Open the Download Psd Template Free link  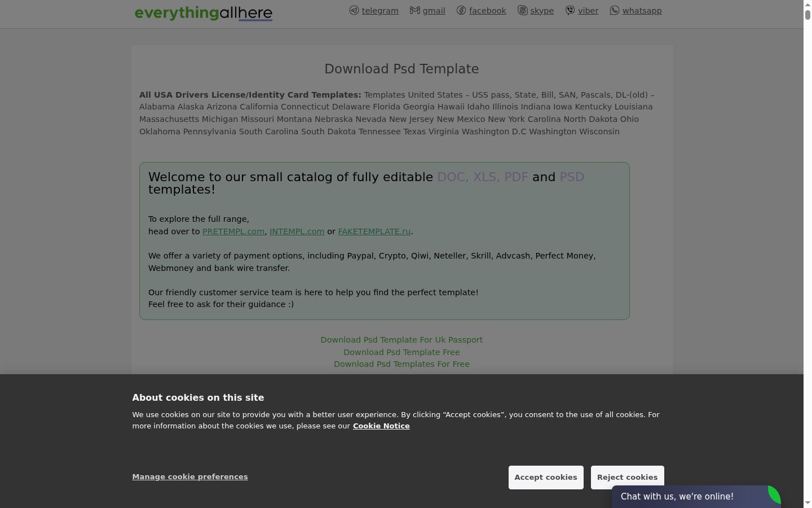pyautogui.click(x=401, y=352)
